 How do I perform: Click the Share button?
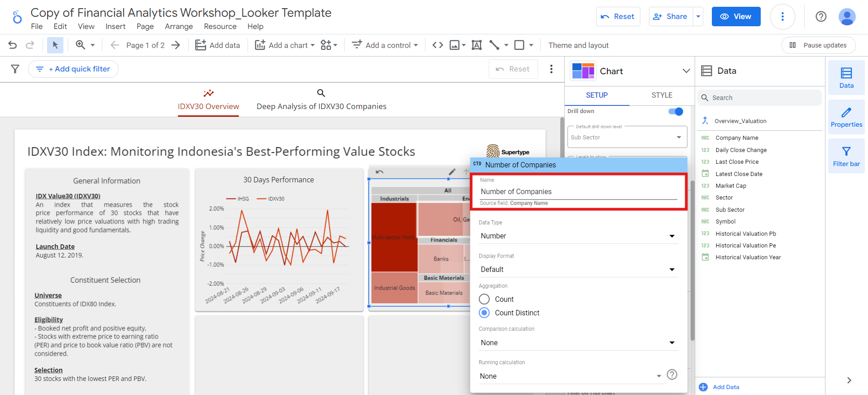pos(671,17)
